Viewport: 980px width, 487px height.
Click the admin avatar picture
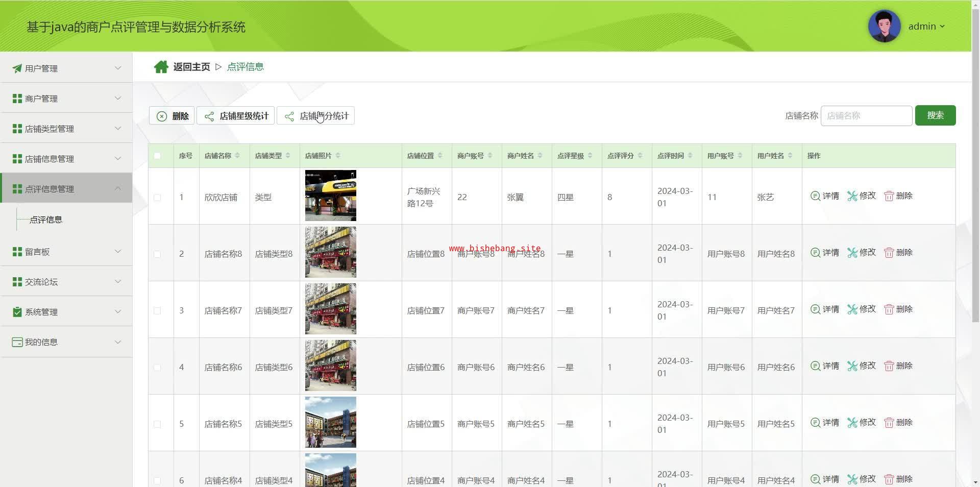coord(884,26)
